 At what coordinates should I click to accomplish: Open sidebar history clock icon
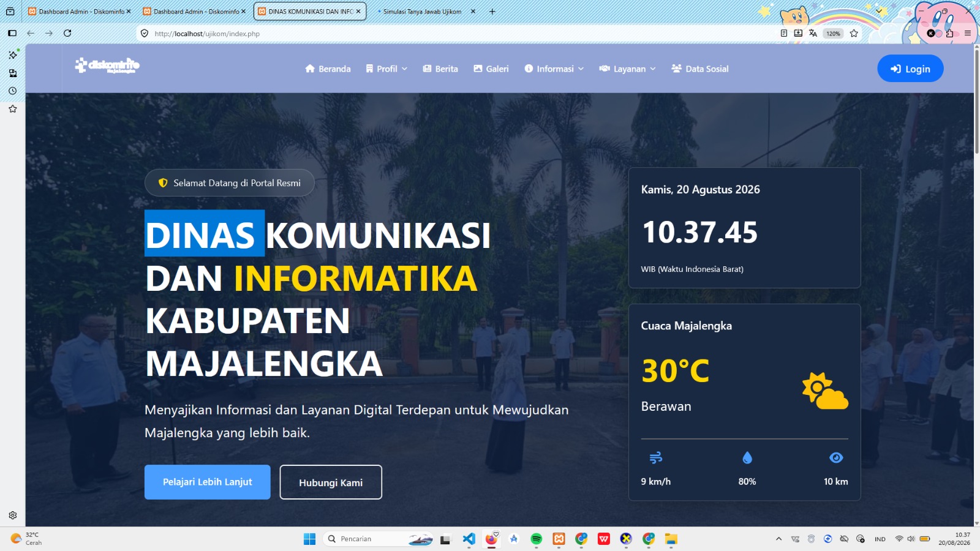(12, 91)
